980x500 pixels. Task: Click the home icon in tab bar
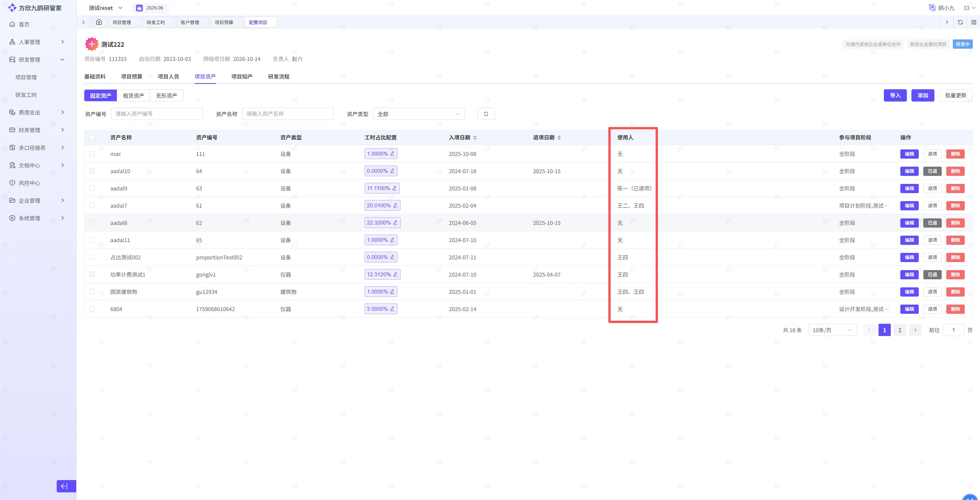[99, 22]
